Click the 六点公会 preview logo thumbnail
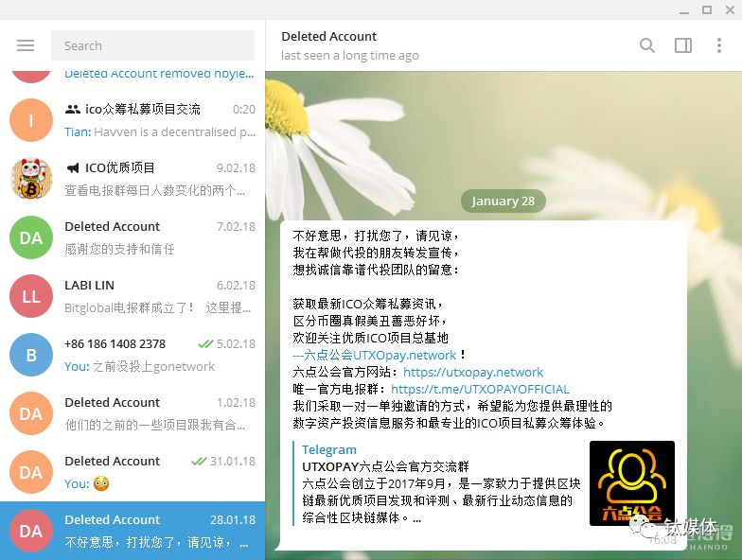The image size is (742, 560). 632,483
